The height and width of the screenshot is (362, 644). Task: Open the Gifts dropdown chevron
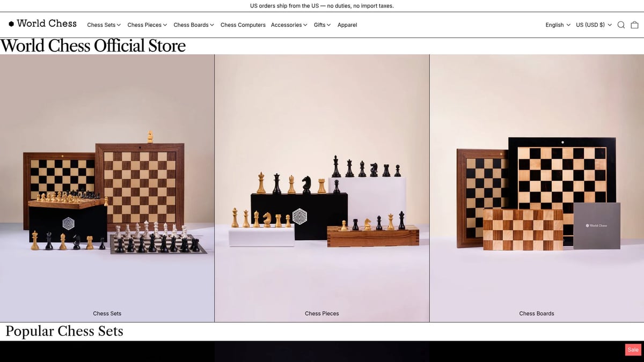[x=328, y=25]
